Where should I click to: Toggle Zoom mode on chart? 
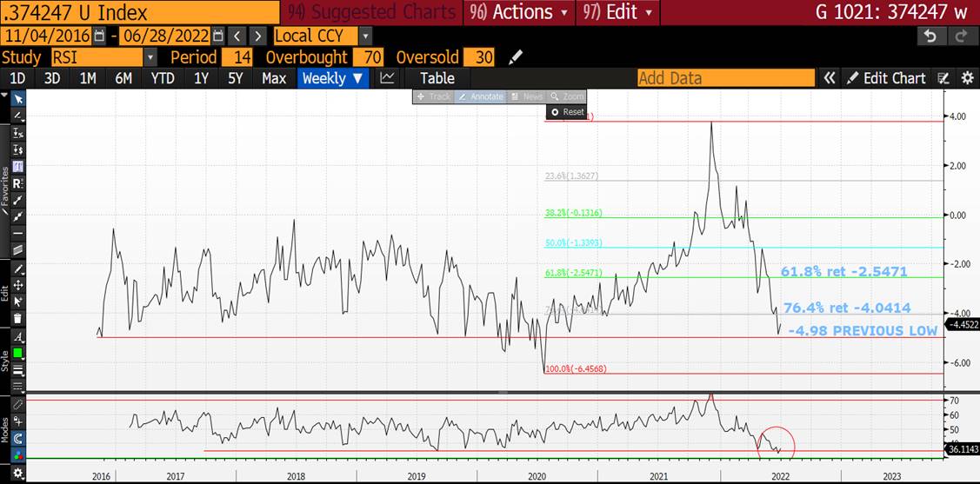(567, 96)
